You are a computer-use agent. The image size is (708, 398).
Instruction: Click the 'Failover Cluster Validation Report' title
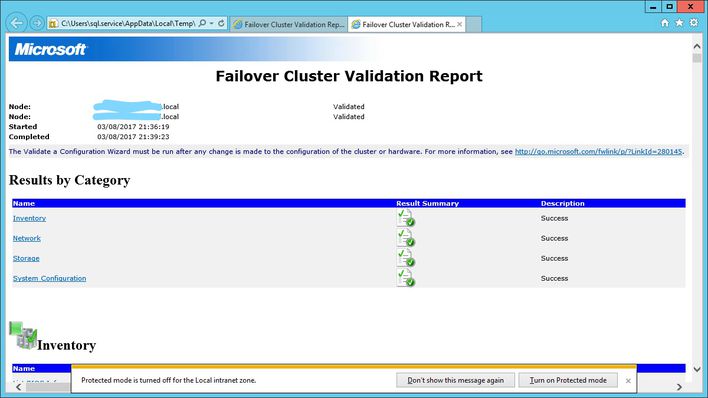tap(349, 76)
